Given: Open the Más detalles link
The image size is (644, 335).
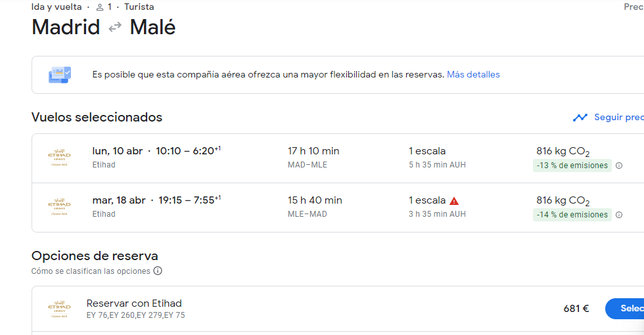Looking at the screenshot, I should click(x=473, y=74).
